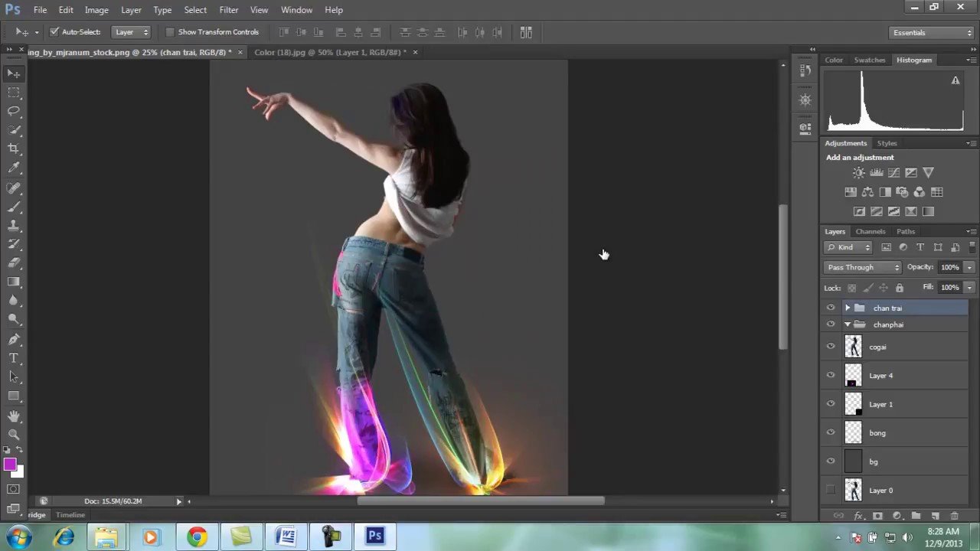Hide the cogai layer
Viewport: 980px width, 551px height.
point(831,347)
